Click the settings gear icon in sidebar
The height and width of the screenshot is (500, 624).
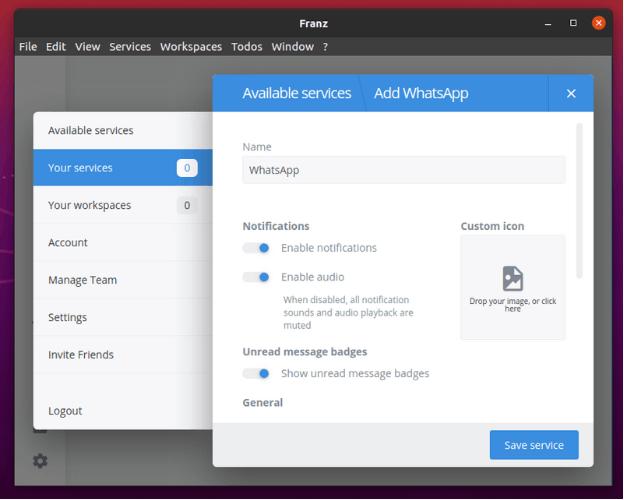click(x=40, y=461)
